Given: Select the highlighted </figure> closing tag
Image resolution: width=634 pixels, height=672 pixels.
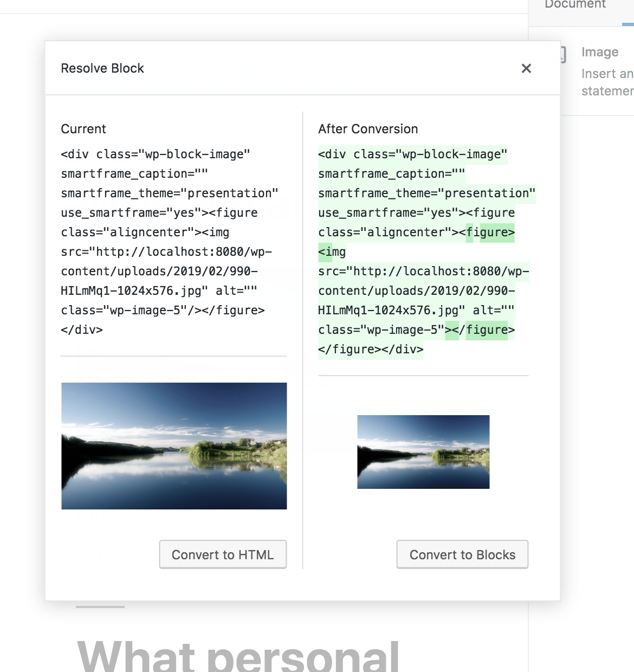Looking at the screenshot, I should click(486, 330).
